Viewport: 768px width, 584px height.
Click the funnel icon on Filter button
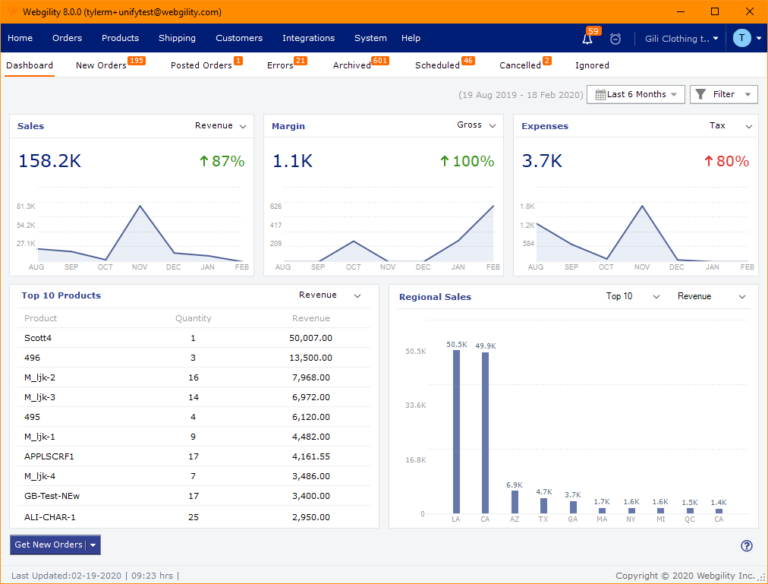(x=701, y=94)
